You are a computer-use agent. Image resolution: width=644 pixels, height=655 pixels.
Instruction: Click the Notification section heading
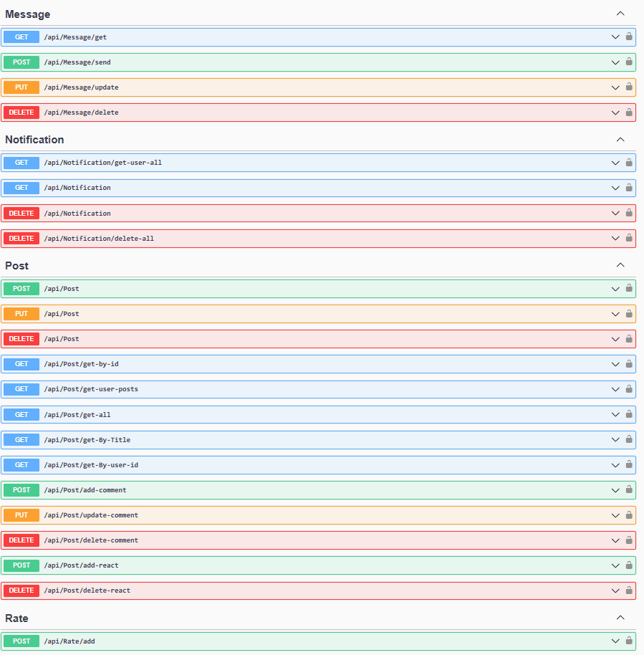(x=34, y=140)
